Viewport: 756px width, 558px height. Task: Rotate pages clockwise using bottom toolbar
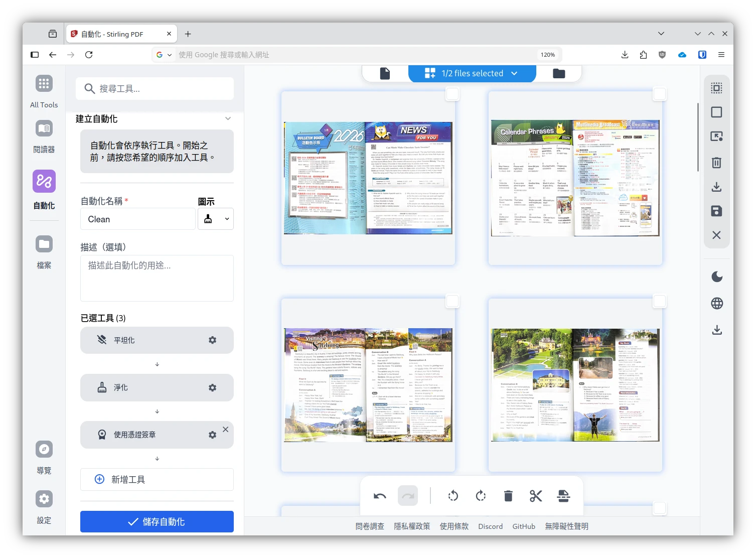[x=481, y=496]
